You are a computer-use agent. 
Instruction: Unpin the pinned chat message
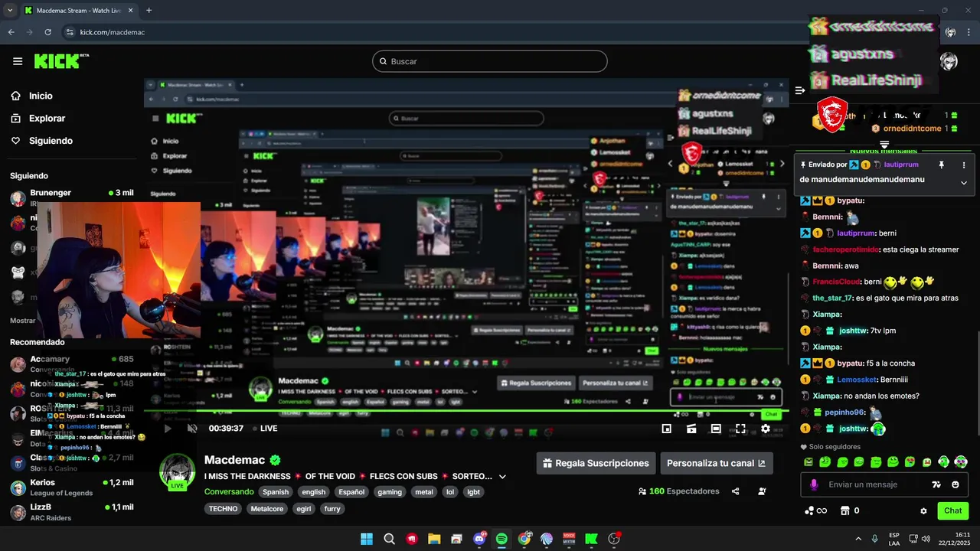point(941,165)
